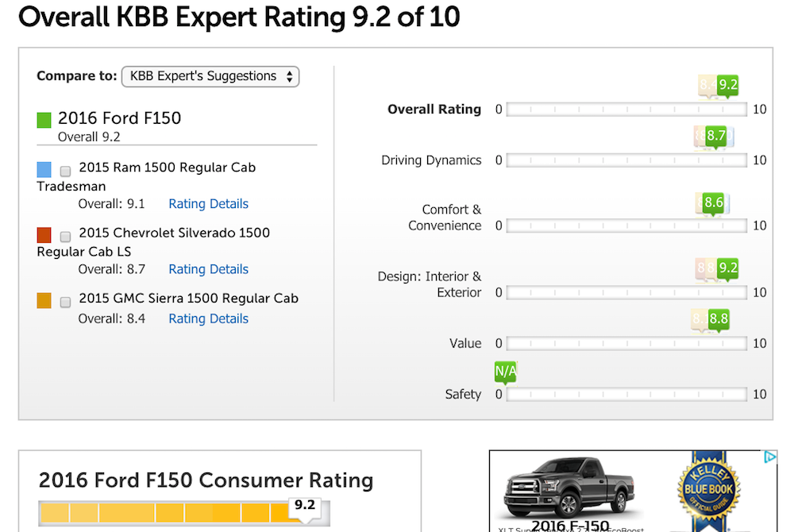Click the 'Overall: 8.7' Silverado score text
The image size is (794, 532).
[x=111, y=269]
